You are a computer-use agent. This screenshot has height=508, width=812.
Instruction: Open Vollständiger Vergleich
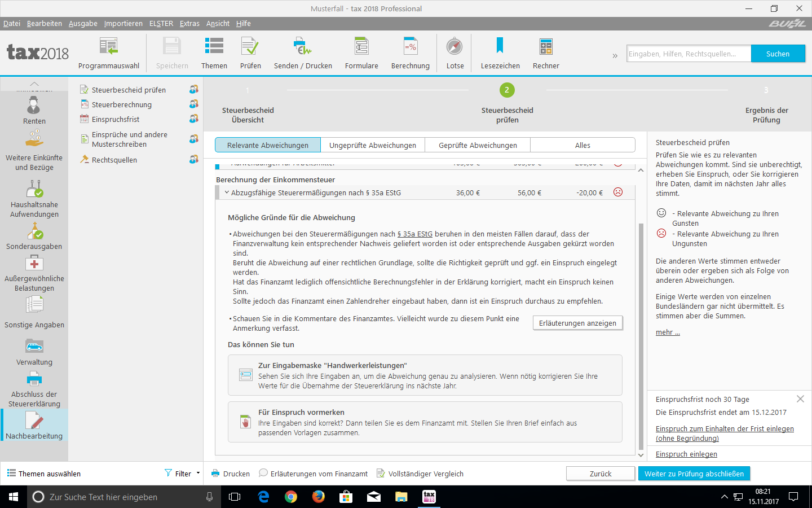420,474
